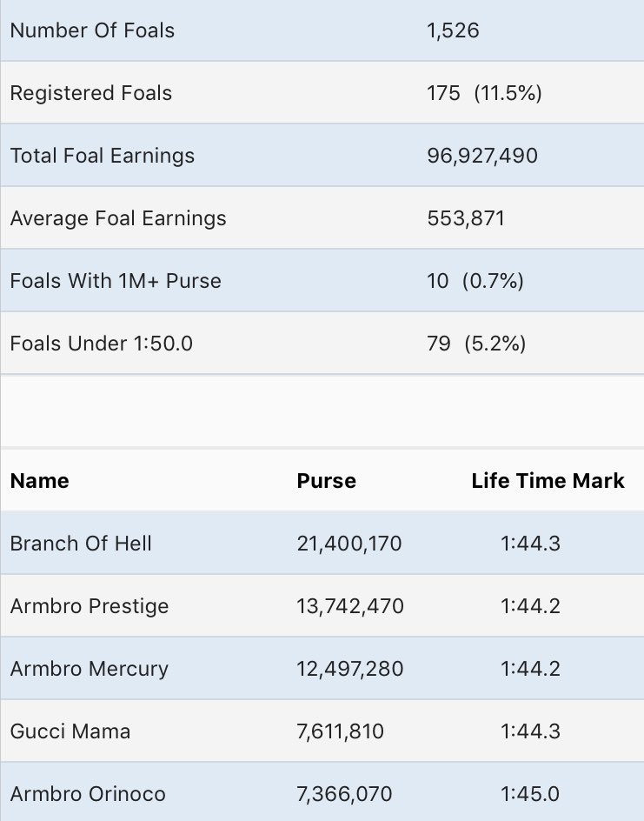Select the Foals Under 1:50.0 label
Viewport: 644px width, 821px height.
pyautogui.click(x=102, y=344)
